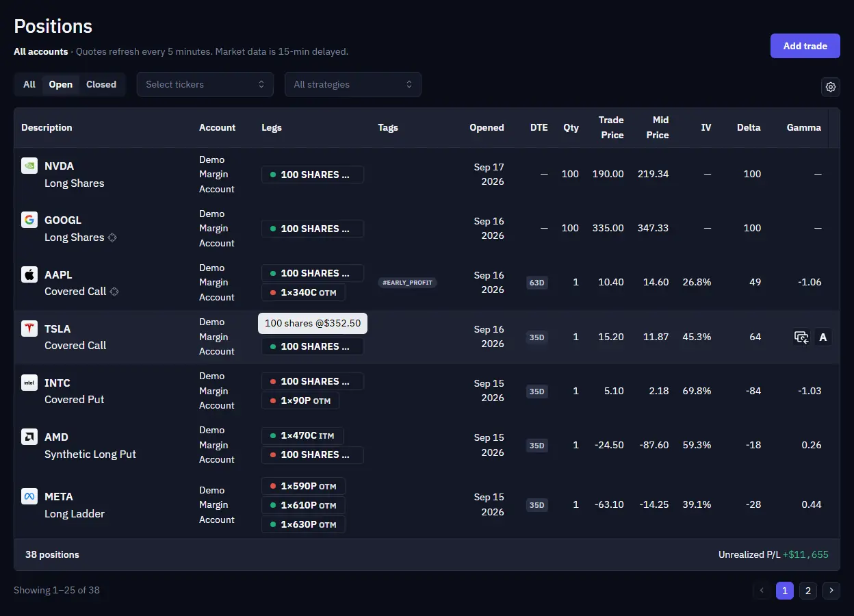Sort by Opened column header

487,127
